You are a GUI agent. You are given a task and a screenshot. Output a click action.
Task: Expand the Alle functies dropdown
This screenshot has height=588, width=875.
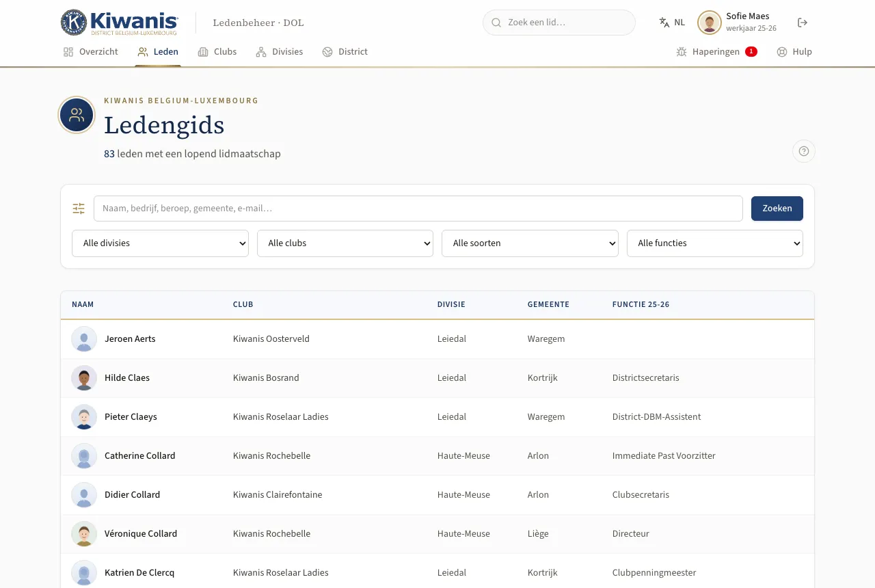pyautogui.click(x=715, y=243)
